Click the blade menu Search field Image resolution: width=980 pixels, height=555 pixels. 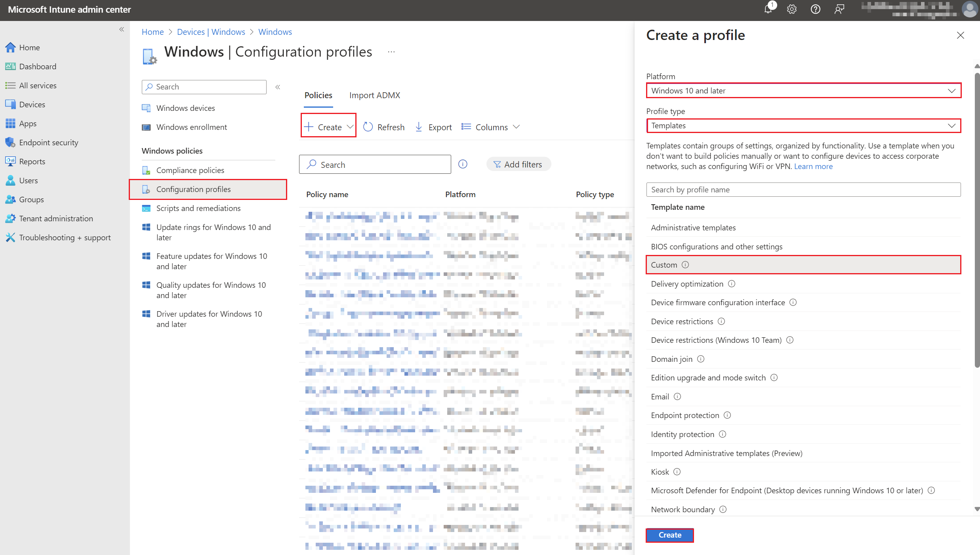coord(204,87)
